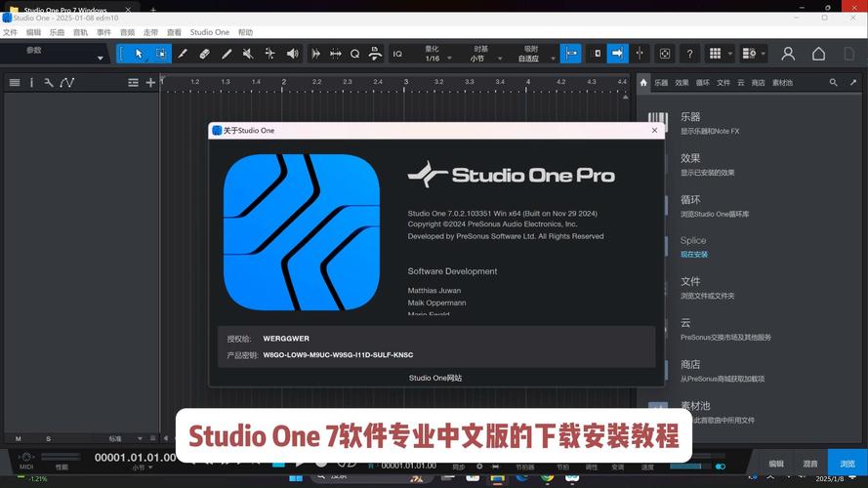Click the 现在安装 Splice link
This screenshot has height=488, width=868.
[x=694, y=255]
